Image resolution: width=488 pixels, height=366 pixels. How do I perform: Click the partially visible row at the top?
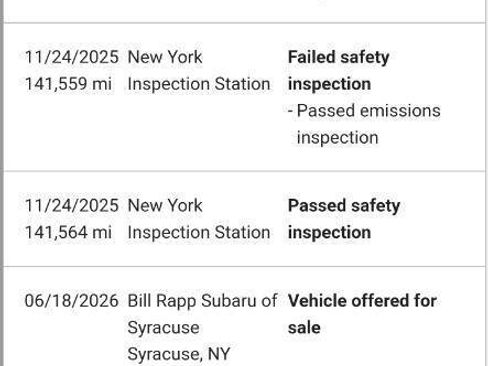(x=244, y=11)
